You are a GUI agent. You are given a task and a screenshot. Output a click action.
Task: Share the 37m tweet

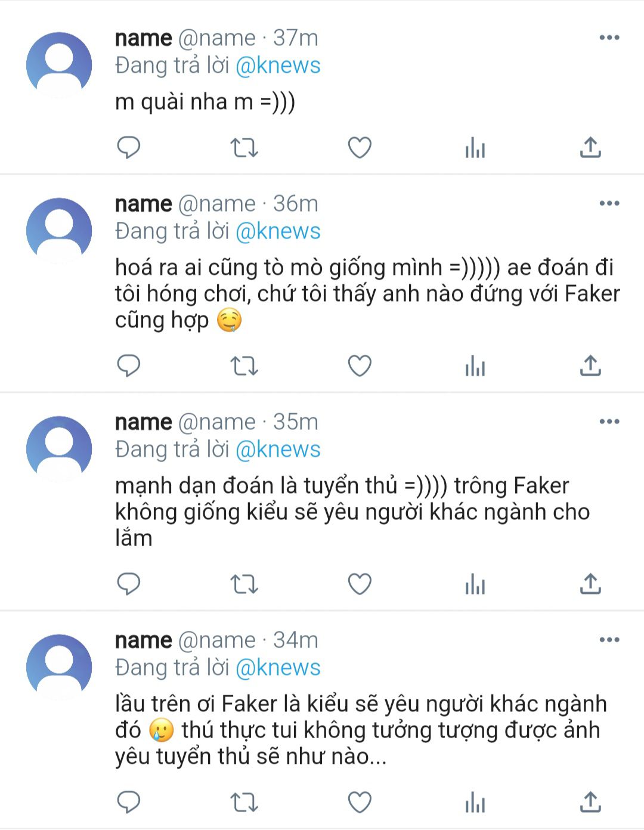click(590, 147)
